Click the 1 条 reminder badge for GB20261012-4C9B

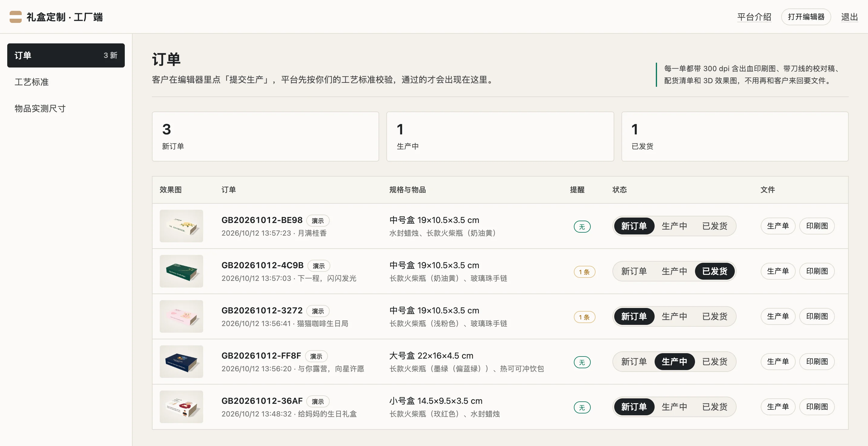coord(584,272)
